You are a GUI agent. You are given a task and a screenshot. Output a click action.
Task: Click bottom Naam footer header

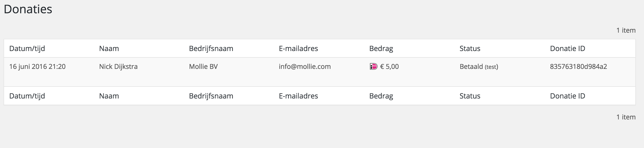click(109, 96)
